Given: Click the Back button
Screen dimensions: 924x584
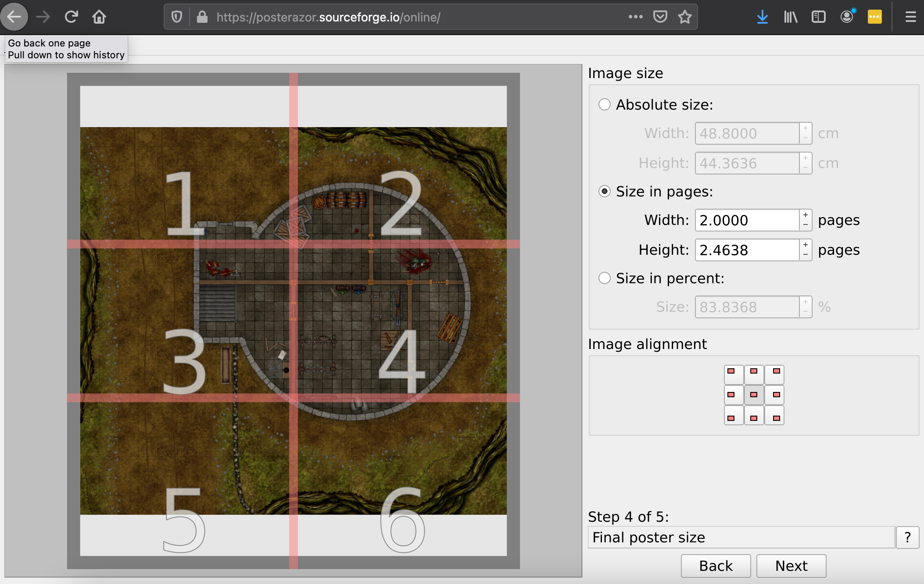Looking at the screenshot, I should [x=716, y=566].
